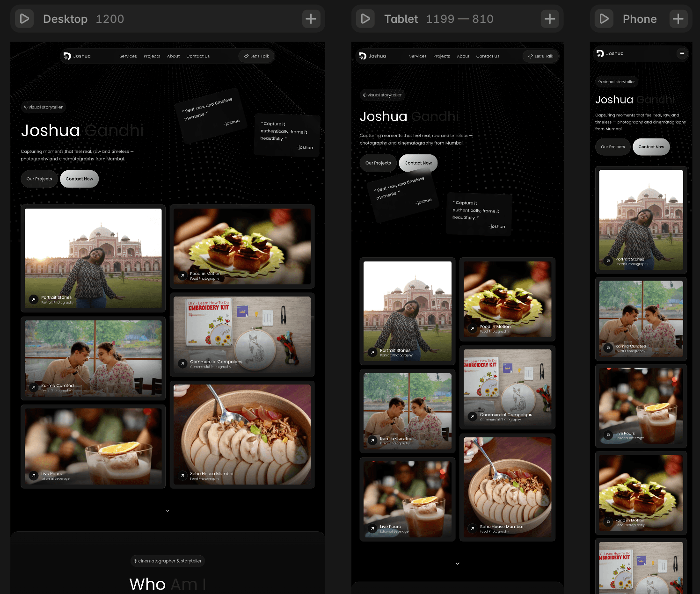This screenshot has height=594, width=700.
Task: Add a breakpoint after Desktop
Action: (311, 19)
